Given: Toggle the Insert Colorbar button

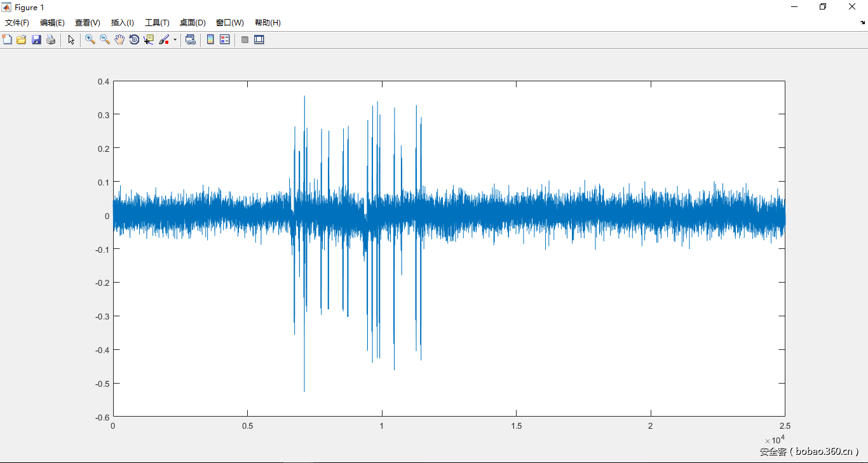Looking at the screenshot, I should [210, 39].
